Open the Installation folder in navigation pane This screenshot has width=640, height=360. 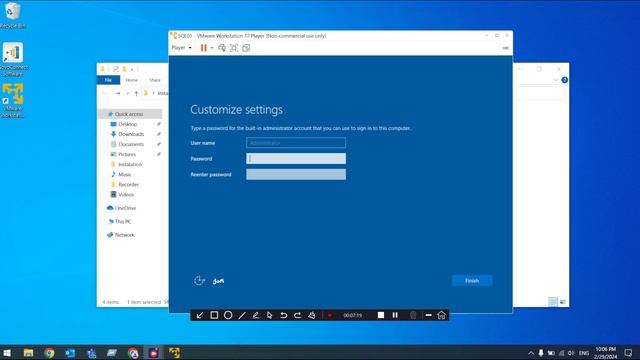tap(130, 164)
